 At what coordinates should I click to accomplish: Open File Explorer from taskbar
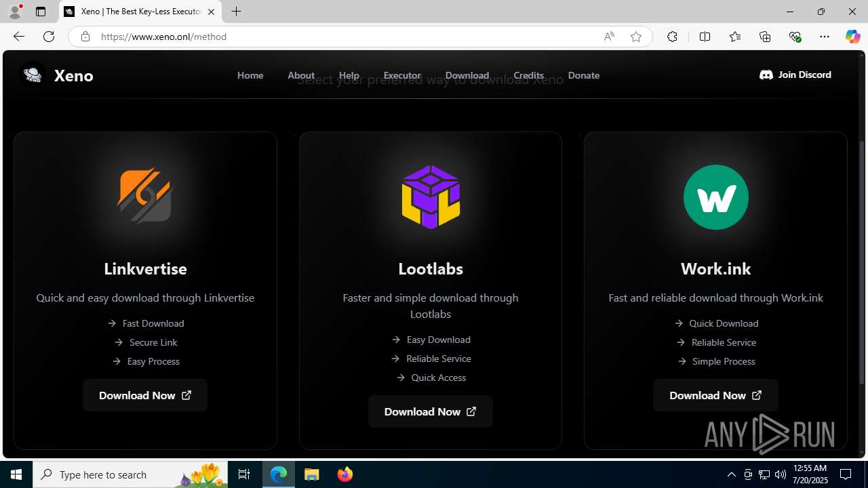click(x=312, y=474)
